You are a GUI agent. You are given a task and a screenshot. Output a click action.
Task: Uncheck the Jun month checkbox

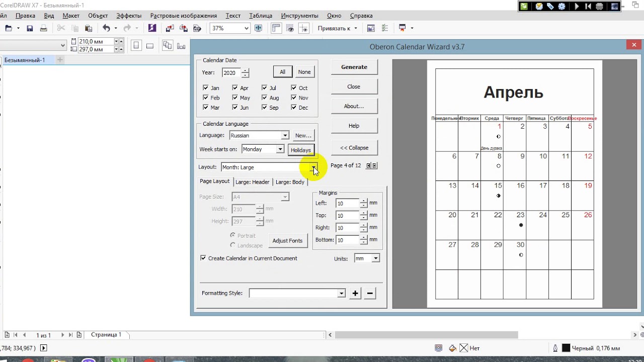click(235, 107)
